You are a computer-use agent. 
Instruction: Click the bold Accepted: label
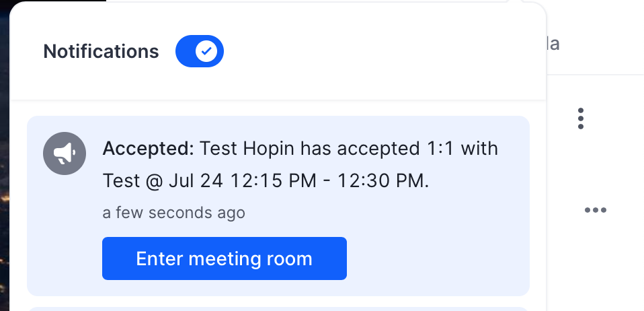[x=148, y=148]
